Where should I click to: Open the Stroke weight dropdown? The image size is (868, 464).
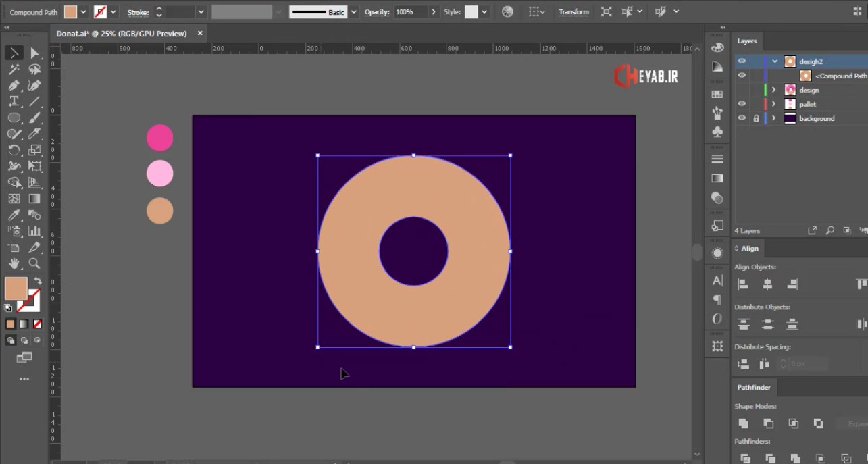click(x=201, y=12)
